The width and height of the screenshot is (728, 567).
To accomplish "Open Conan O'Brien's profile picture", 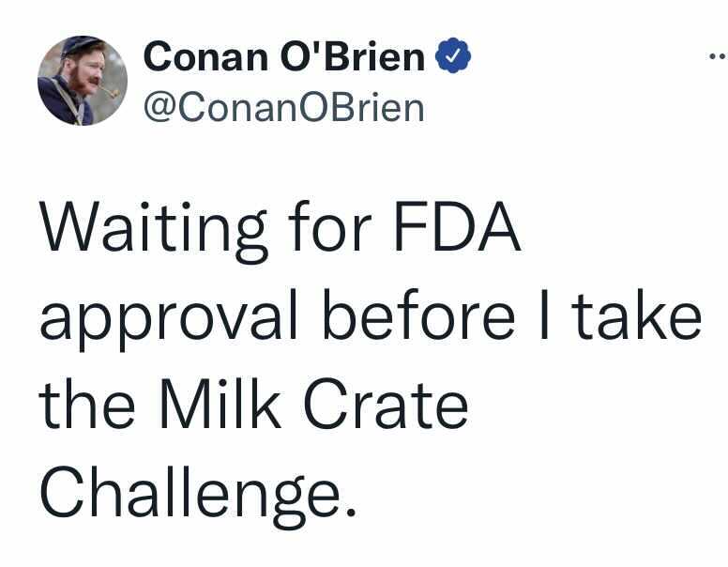I will 83,81.
